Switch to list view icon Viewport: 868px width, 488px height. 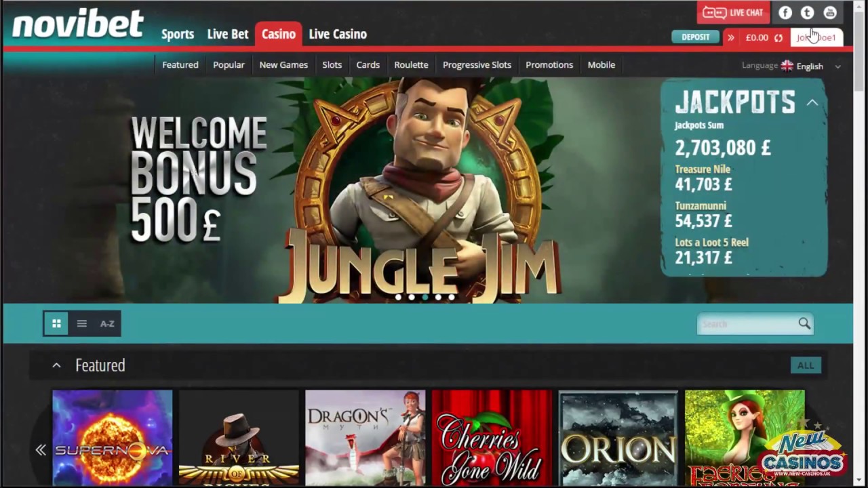81,323
